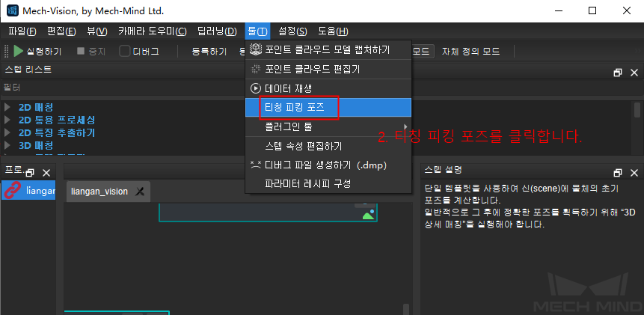Click 티칭 피킹 포즈 in the tools menu
The height and width of the screenshot is (315, 644).
click(x=328, y=108)
